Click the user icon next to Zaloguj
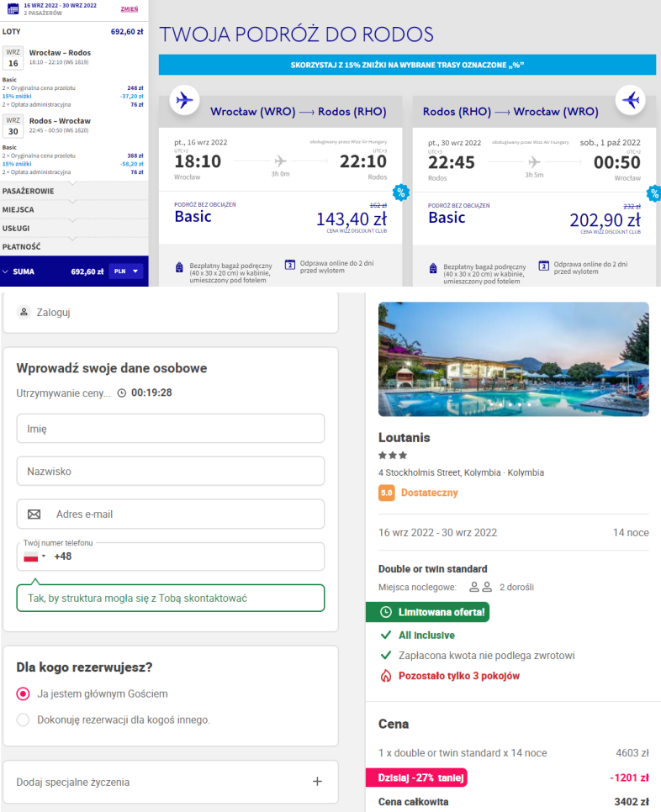The image size is (661, 812). click(24, 312)
